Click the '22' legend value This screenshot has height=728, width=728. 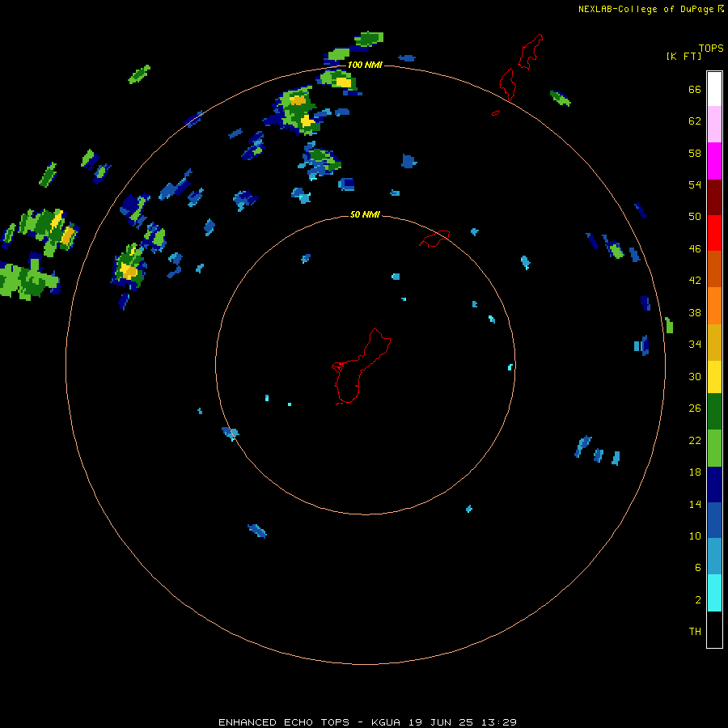(x=695, y=440)
